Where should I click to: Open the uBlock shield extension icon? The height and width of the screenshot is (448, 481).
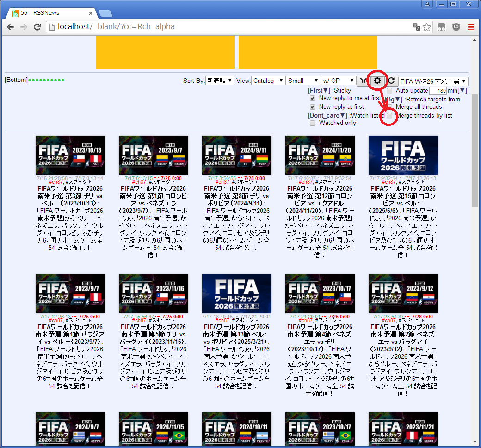(456, 27)
